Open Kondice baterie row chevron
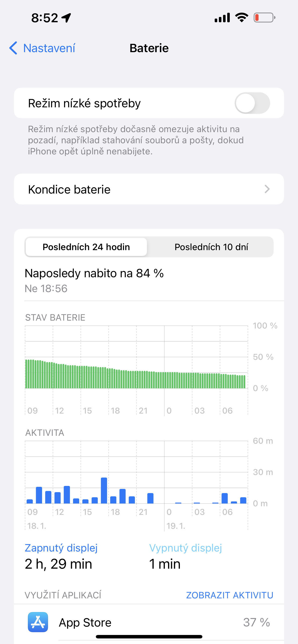Screen dimensions: 298x644 click(x=267, y=189)
